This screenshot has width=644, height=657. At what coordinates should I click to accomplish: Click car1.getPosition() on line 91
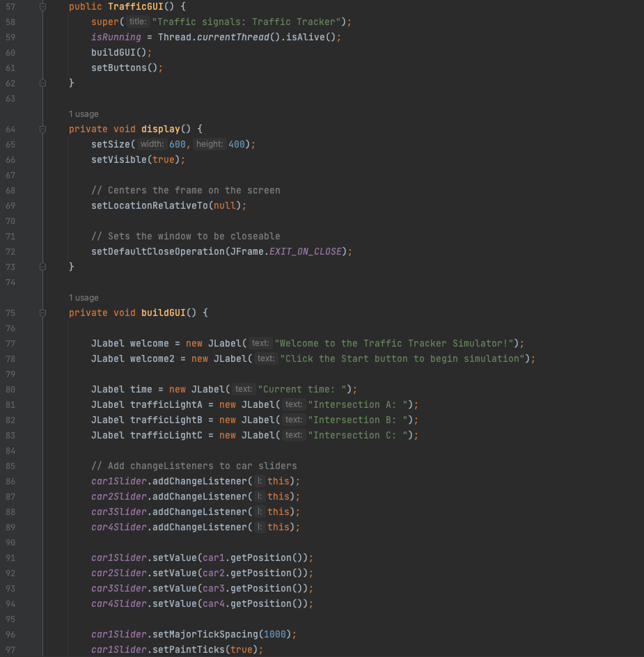pos(253,558)
